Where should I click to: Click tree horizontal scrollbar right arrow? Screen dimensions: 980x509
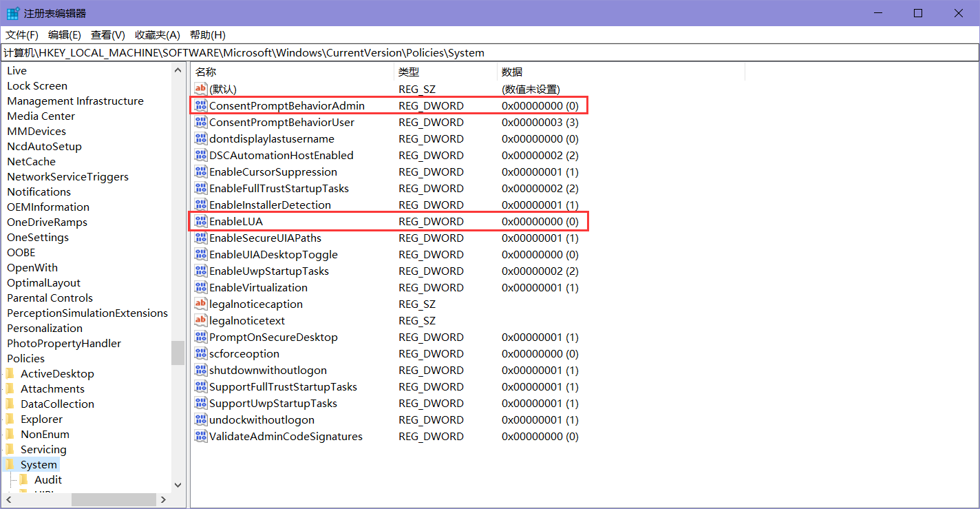pyautogui.click(x=163, y=499)
